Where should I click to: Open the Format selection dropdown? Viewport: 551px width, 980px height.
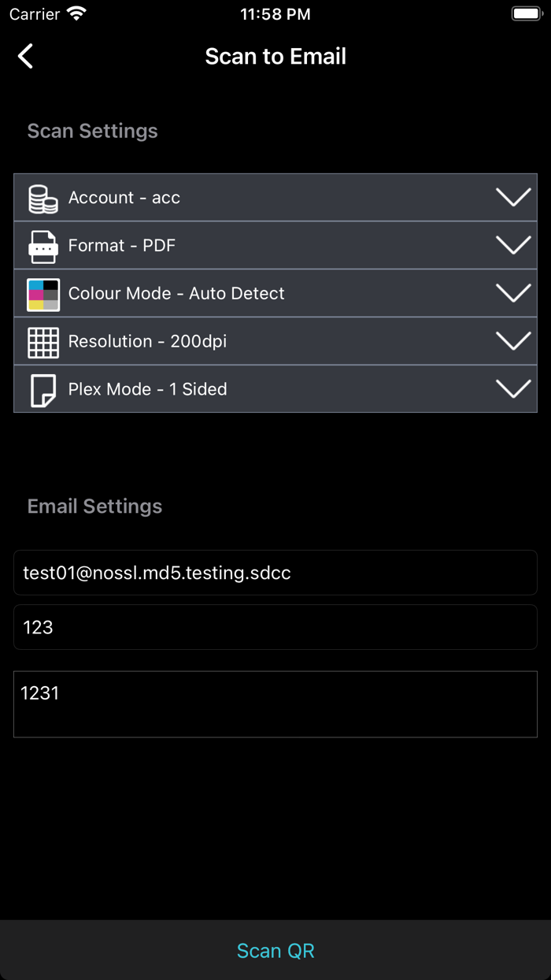pyautogui.click(x=512, y=245)
